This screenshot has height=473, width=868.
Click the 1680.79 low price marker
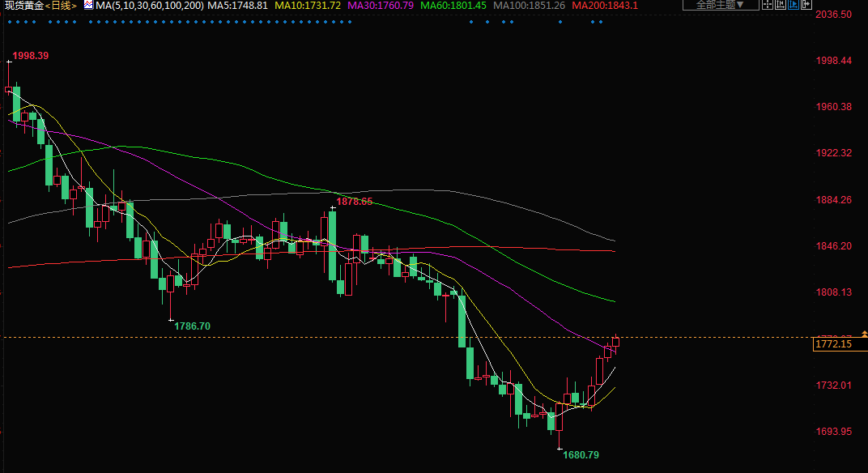click(581, 455)
